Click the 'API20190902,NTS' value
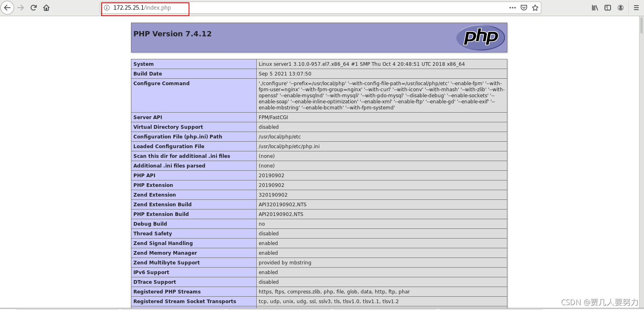644x310 pixels. [x=281, y=214]
